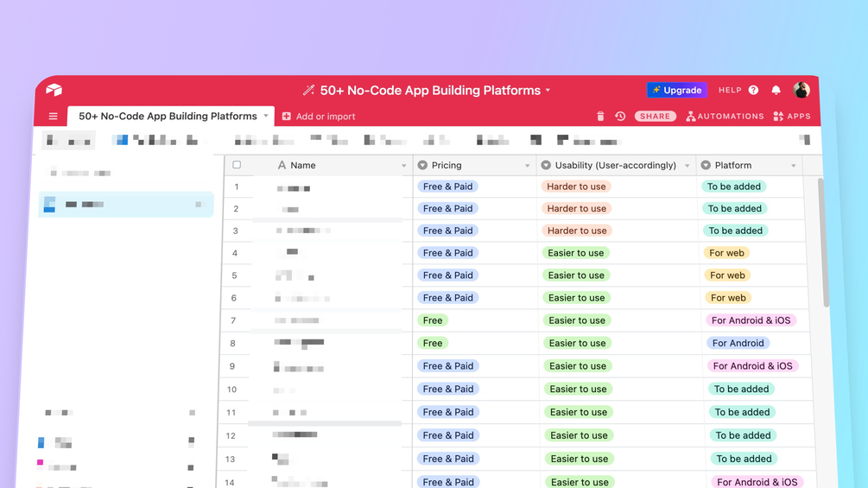Click the pencil icon beside base title
Screen dimensions: 868x488
pos(308,90)
